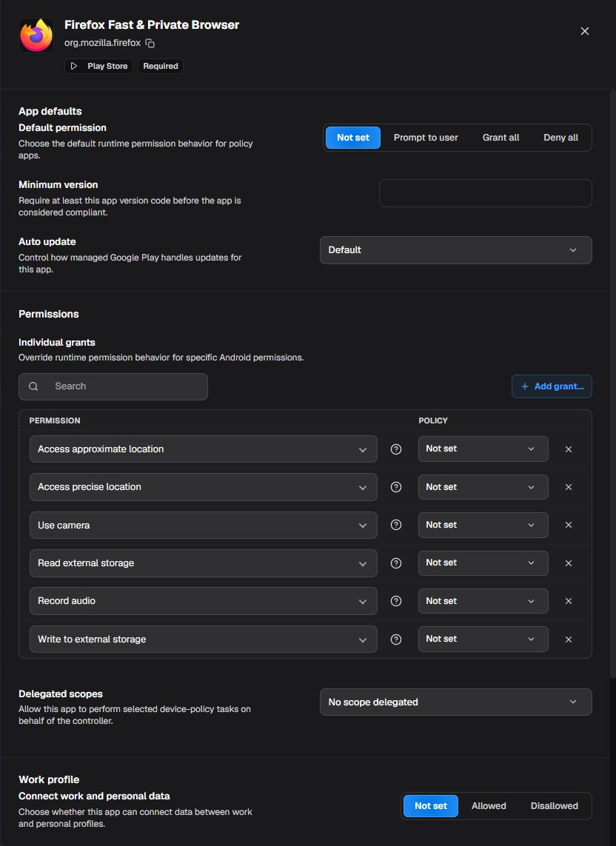Image resolution: width=616 pixels, height=846 pixels.
Task: Choose Grant all default permission
Action: pyautogui.click(x=500, y=138)
